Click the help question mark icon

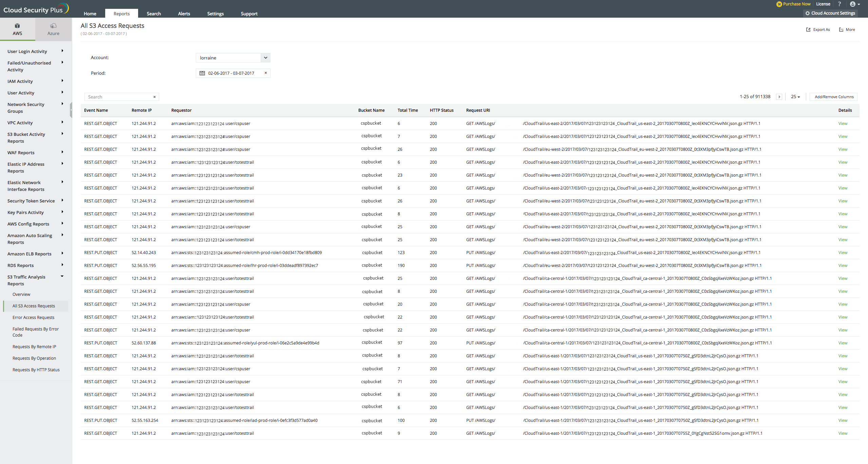[839, 4]
